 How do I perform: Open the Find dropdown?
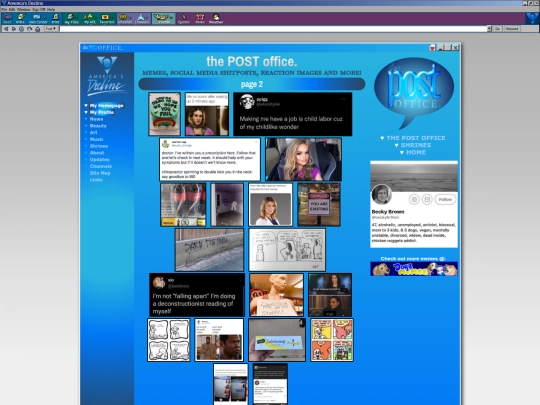pos(51,29)
